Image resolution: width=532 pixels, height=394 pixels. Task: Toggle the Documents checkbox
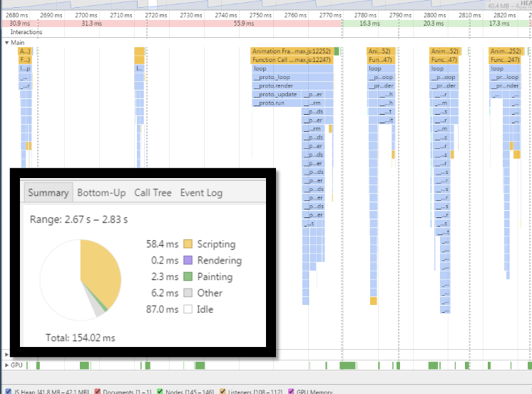(98, 392)
